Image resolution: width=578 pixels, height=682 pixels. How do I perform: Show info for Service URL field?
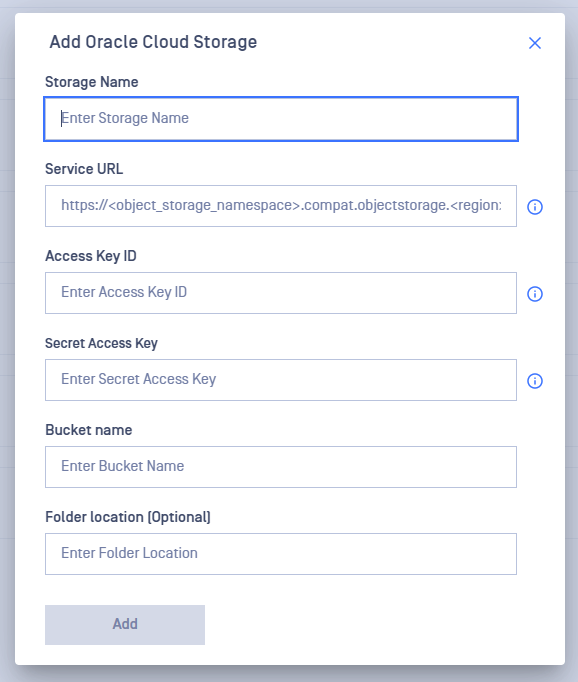[x=535, y=207]
